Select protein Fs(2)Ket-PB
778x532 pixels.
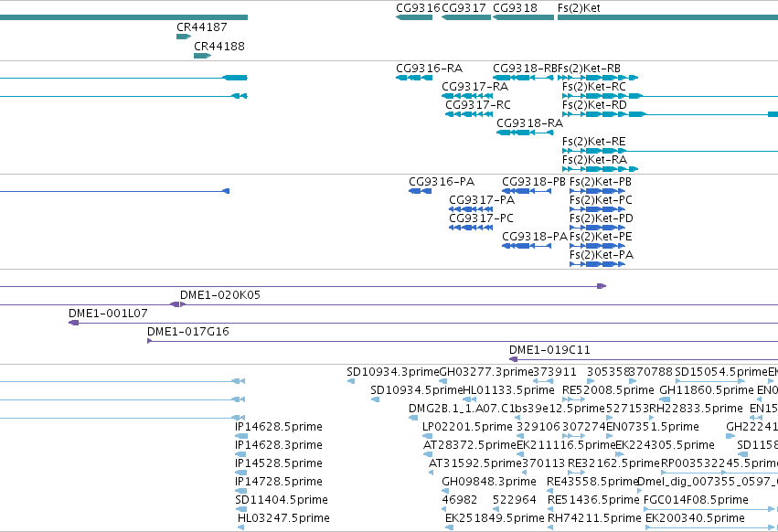pos(597,191)
